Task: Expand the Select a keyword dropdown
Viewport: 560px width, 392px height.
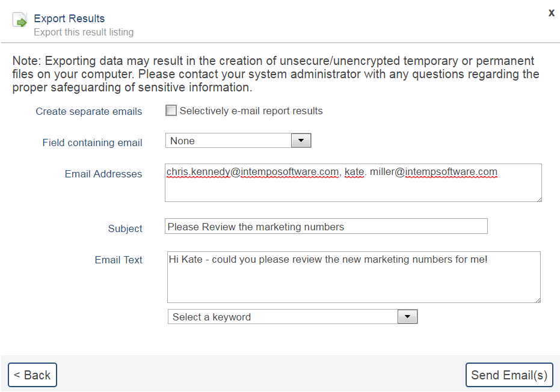Action: click(407, 317)
